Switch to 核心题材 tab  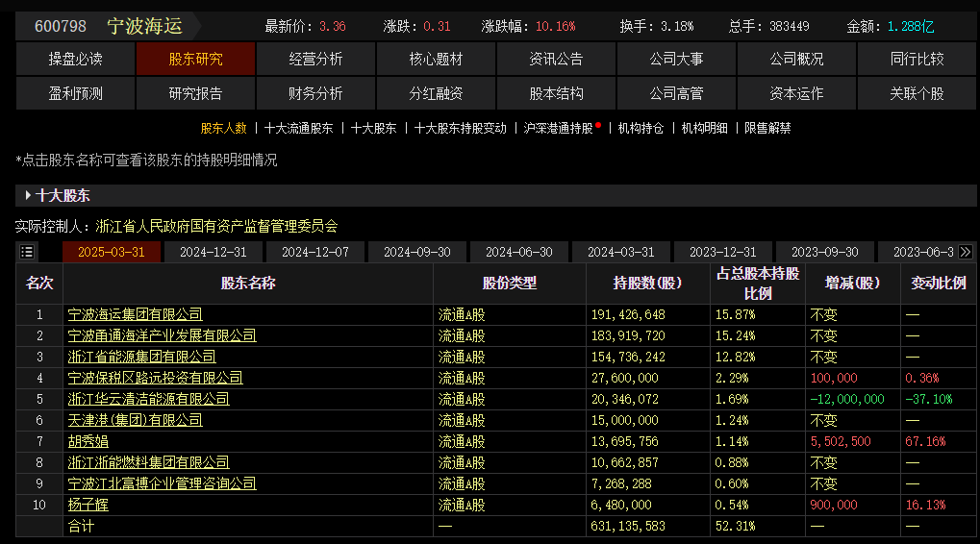tap(436, 59)
